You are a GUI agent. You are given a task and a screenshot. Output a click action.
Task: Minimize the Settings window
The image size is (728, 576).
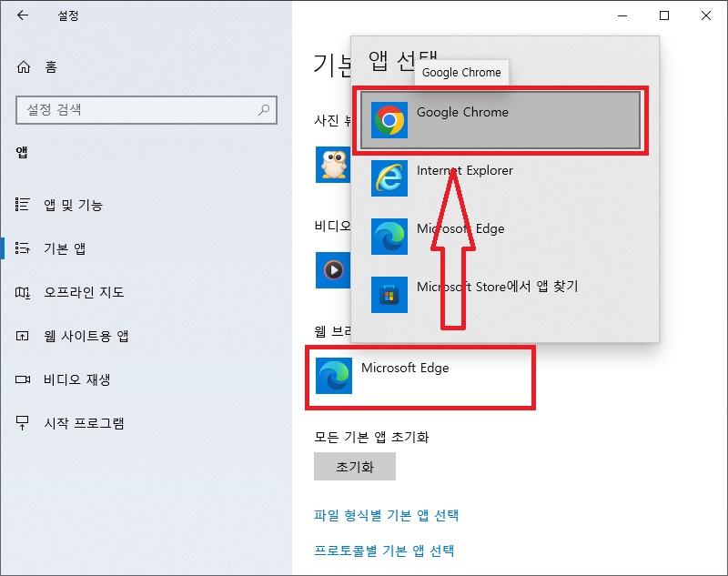pos(622,15)
